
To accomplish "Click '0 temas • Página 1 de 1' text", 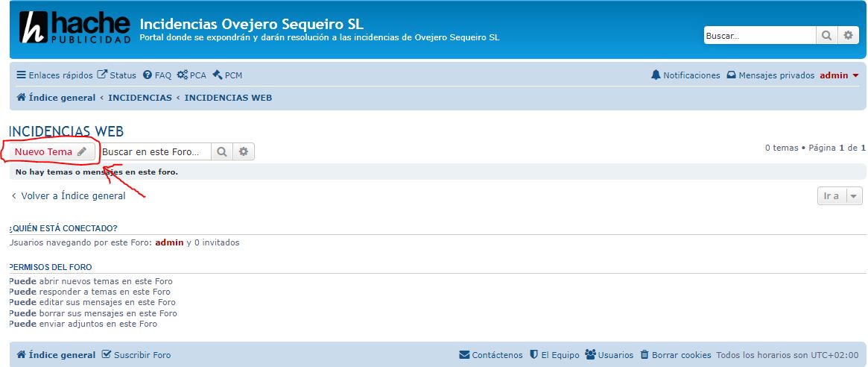I will (815, 148).
